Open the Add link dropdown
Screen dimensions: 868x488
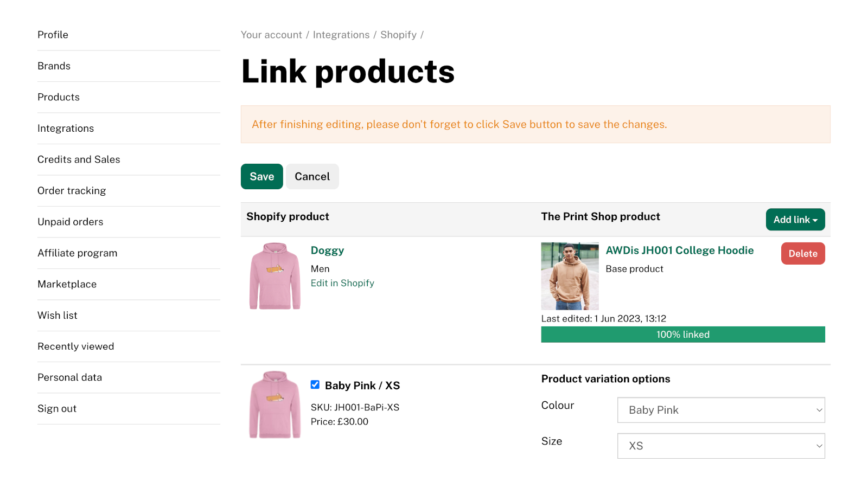tap(795, 220)
